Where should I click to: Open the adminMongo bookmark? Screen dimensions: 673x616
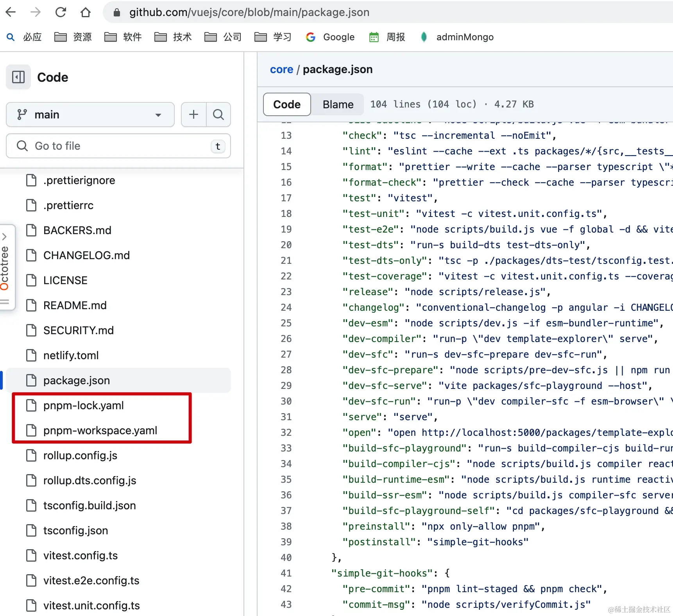457,37
